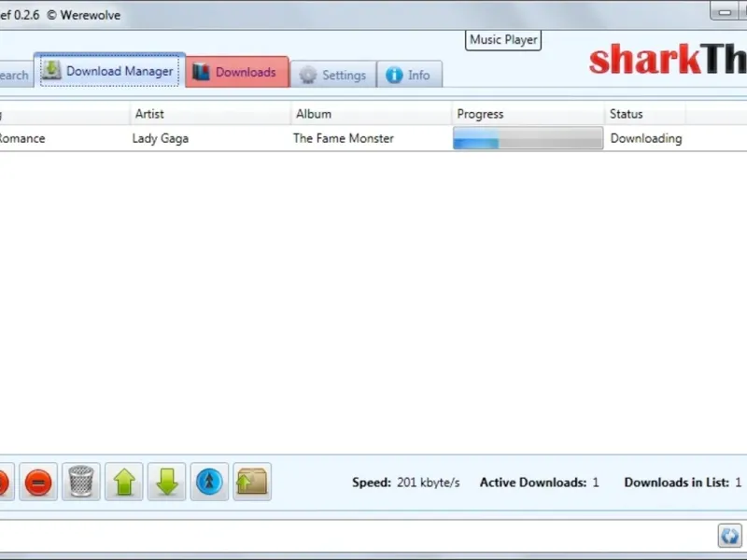The image size is (747, 560).
Task: Select the Lady Gaga artist cell
Action: 161,138
